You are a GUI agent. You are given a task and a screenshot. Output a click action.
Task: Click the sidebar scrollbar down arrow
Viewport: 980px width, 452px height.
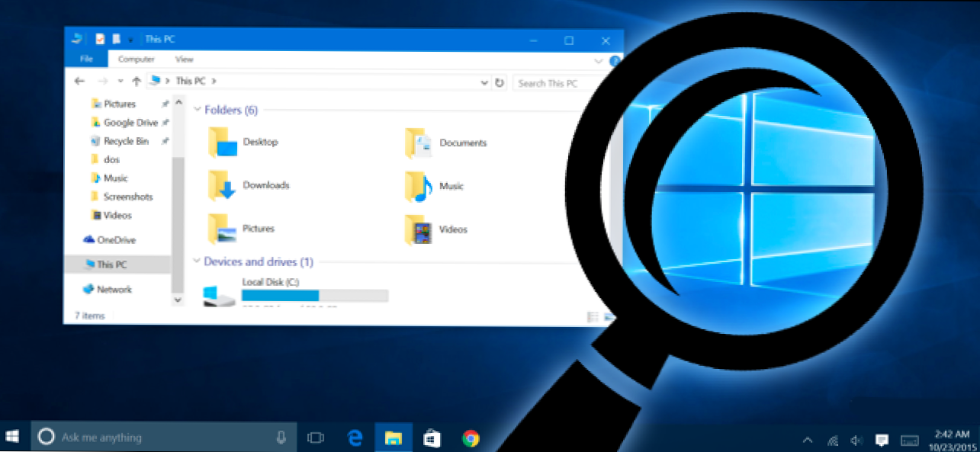[178, 300]
